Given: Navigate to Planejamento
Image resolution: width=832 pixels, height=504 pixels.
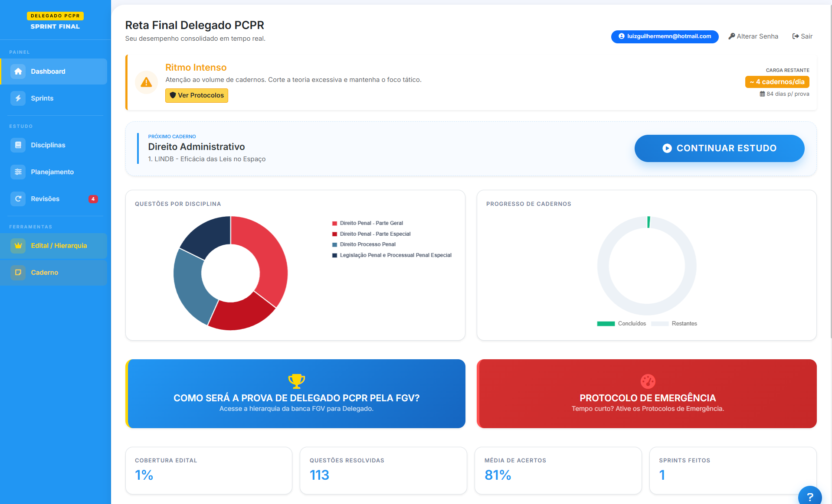Looking at the screenshot, I should pos(54,172).
